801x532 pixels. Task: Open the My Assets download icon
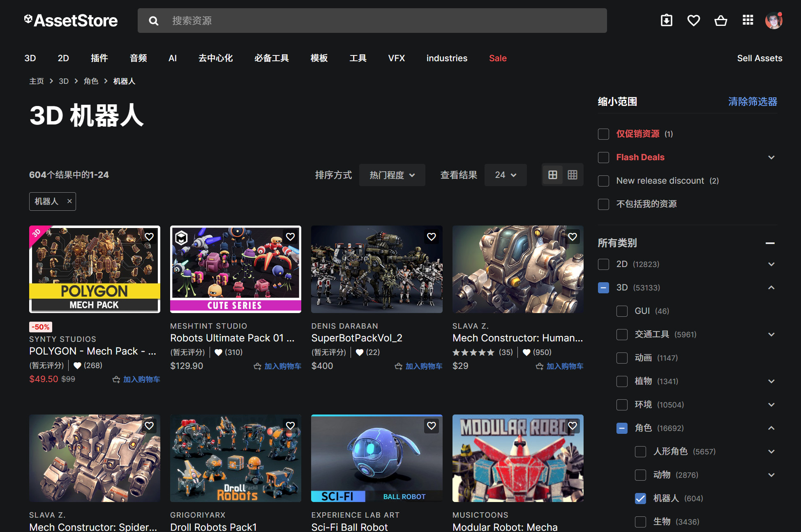pyautogui.click(x=667, y=20)
